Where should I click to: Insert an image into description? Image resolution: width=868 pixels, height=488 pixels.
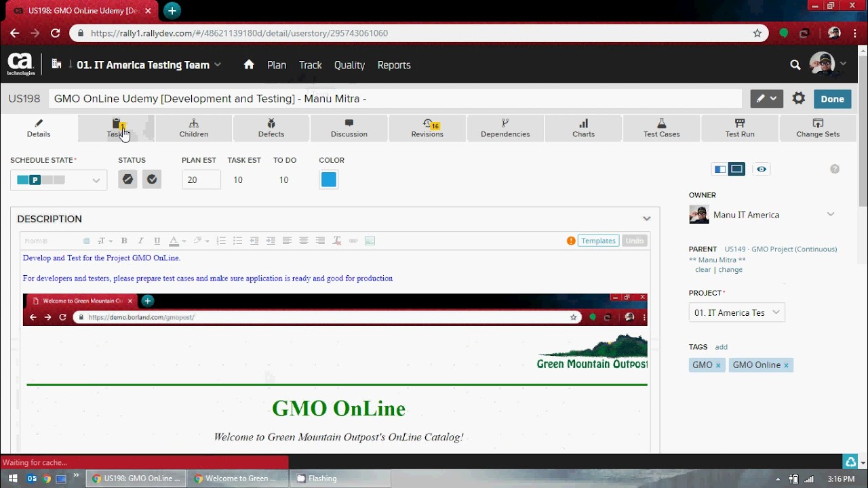pyautogui.click(x=370, y=241)
